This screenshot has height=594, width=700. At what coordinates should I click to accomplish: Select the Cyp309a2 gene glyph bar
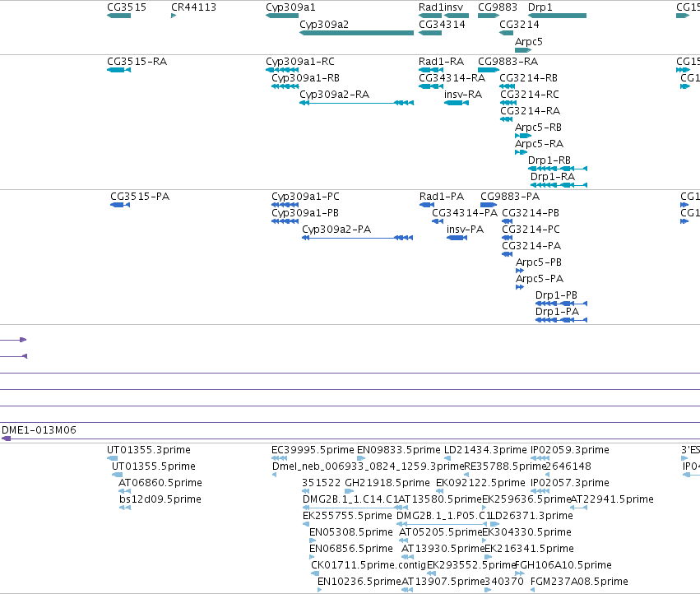click(357, 33)
